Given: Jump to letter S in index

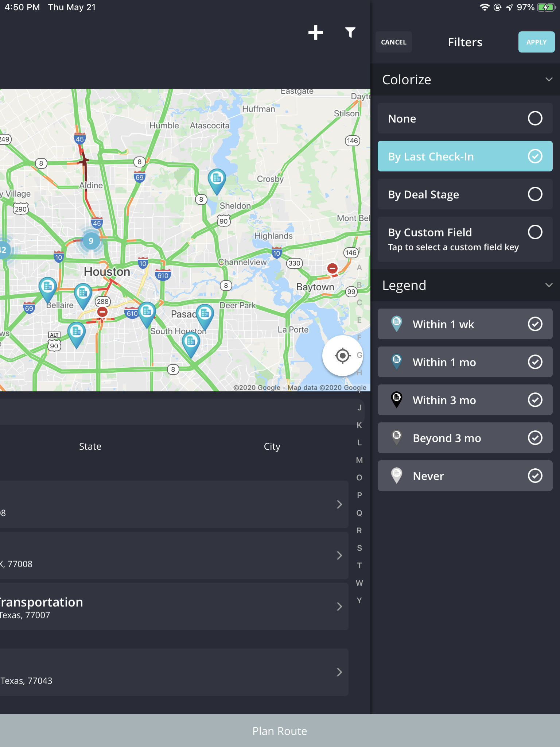Looking at the screenshot, I should pyautogui.click(x=359, y=548).
